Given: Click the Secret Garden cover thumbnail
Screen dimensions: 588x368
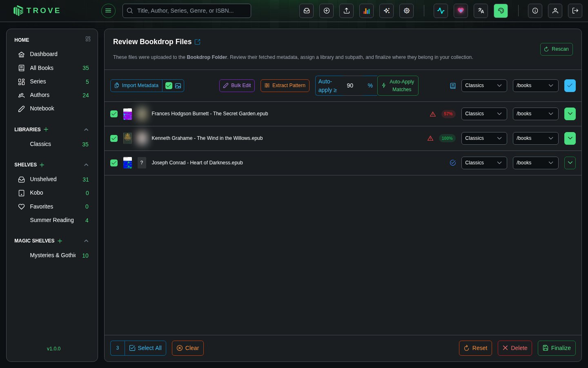Looking at the screenshot, I should 128,114.
